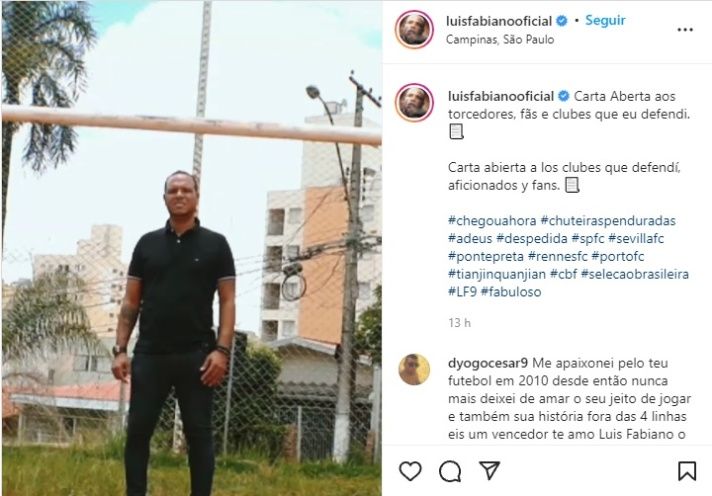The width and height of the screenshot is (712, 496).
Task: Click the verified badge in header
Action: click(562, 21)
